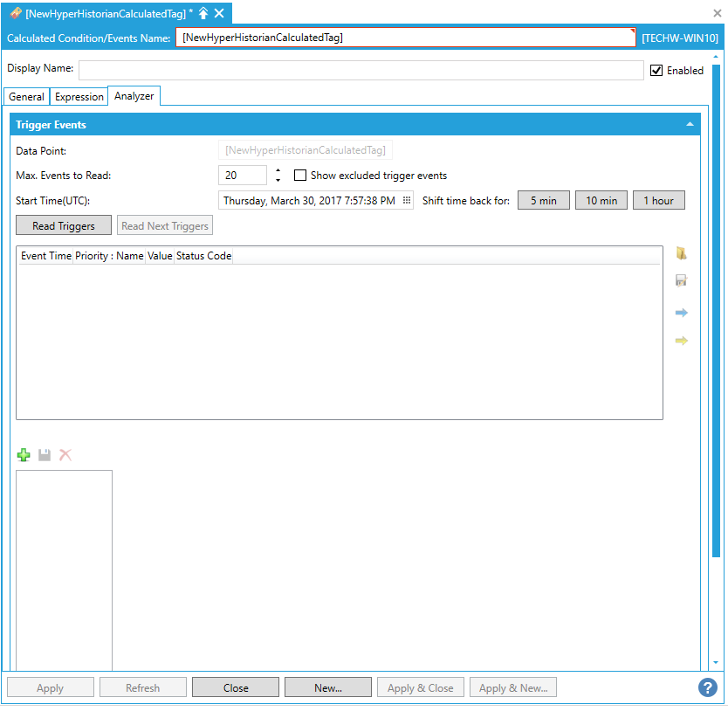Open calendar picker in Start Time field
Viewport: 728px width, 711px height.
click(x=407, y=200)
